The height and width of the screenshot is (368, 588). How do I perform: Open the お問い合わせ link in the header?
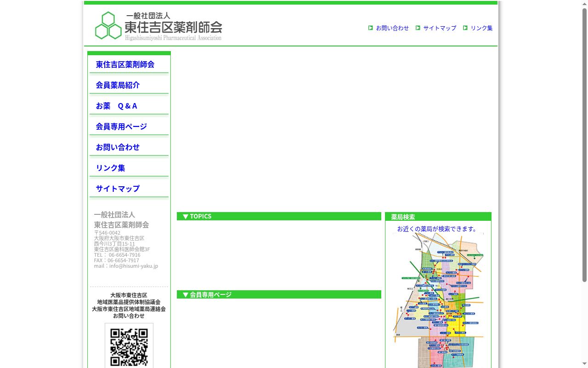[392, 28]
